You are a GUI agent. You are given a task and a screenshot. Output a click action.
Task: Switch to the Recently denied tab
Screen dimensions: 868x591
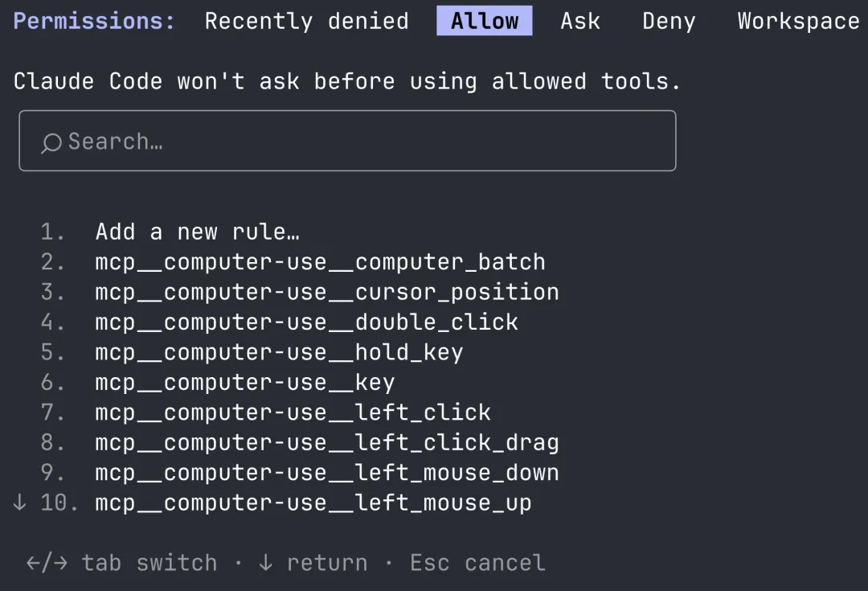click(306, 21)
